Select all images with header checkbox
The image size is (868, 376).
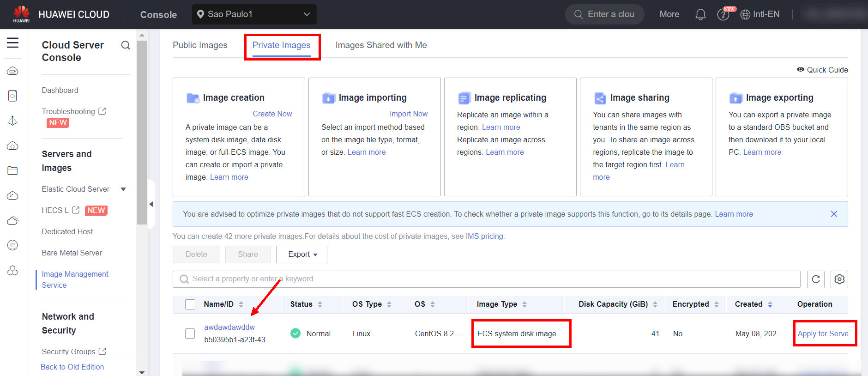[x=190, y=304]
